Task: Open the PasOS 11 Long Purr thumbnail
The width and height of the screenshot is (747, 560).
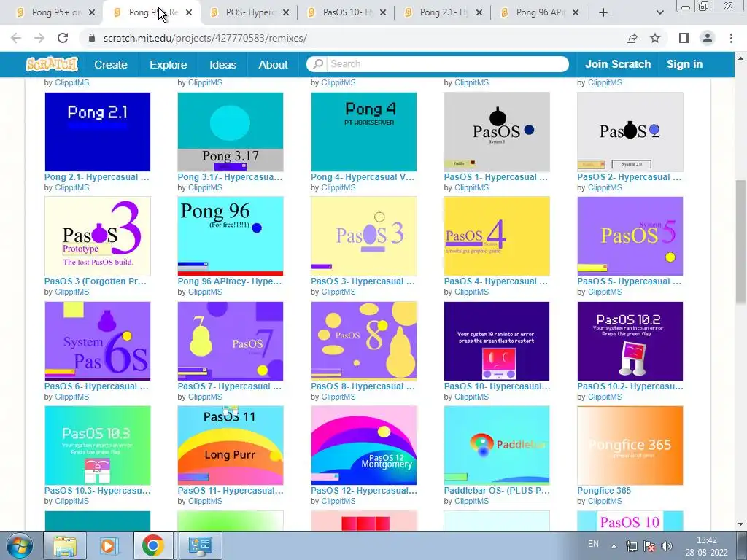Action: point(230,446)
